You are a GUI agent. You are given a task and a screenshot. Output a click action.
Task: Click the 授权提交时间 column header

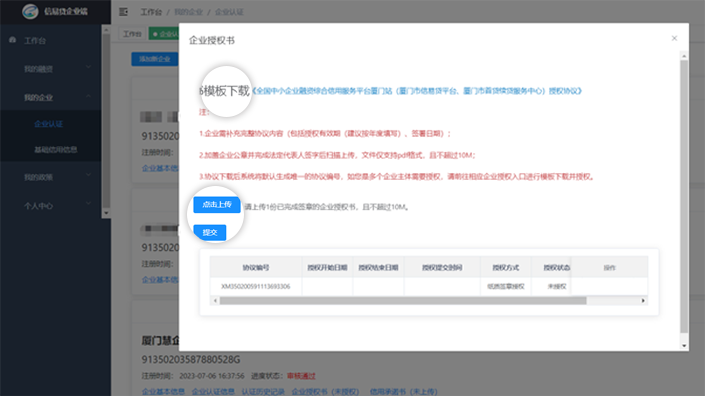click(x=442, y=267)
